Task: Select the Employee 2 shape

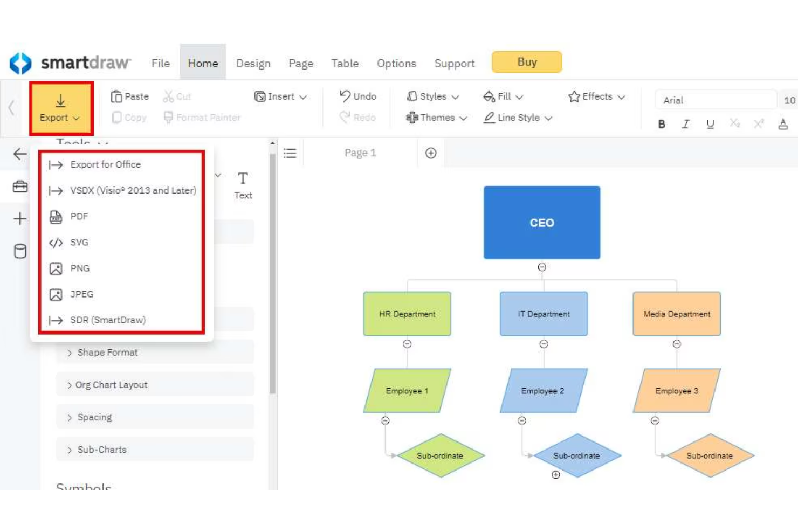Action: click(x=544, y=391)
